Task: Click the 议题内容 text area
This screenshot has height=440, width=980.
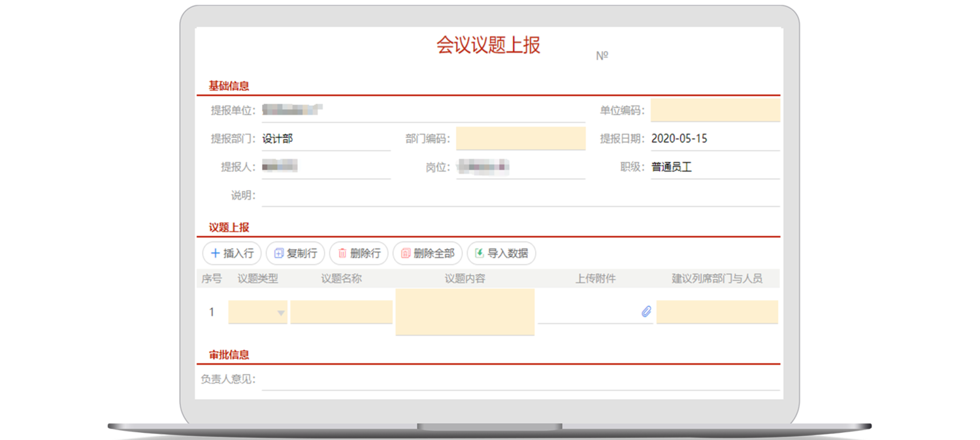Action: (465, 312)
